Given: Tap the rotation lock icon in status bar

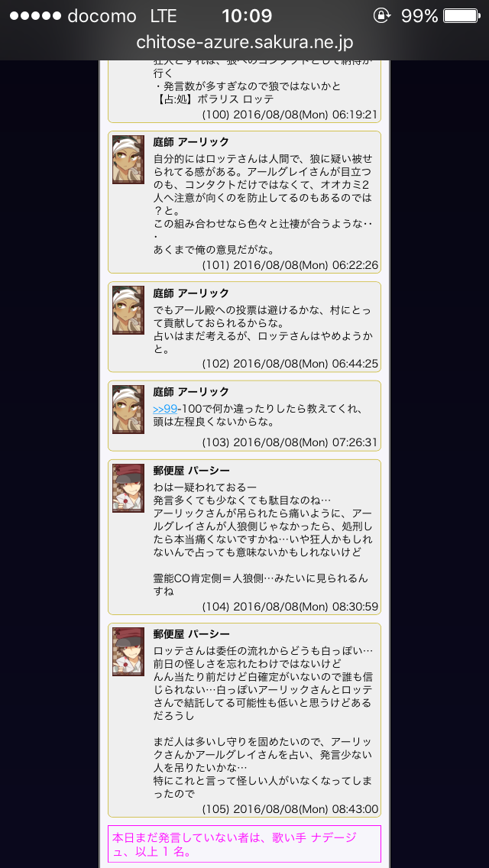Looking at the screenshot, I should point(381,15).
